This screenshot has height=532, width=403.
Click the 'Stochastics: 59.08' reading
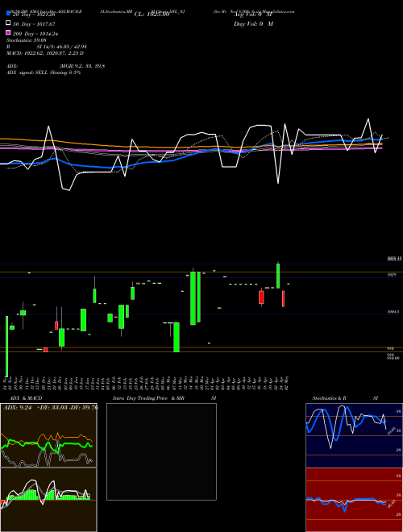[27, 40]
